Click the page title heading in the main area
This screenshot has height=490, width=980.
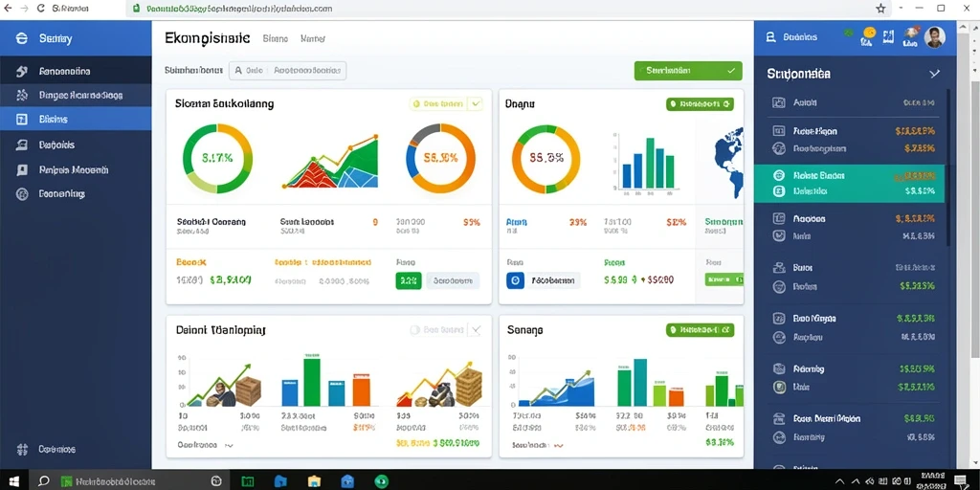(x=208, y=38)
